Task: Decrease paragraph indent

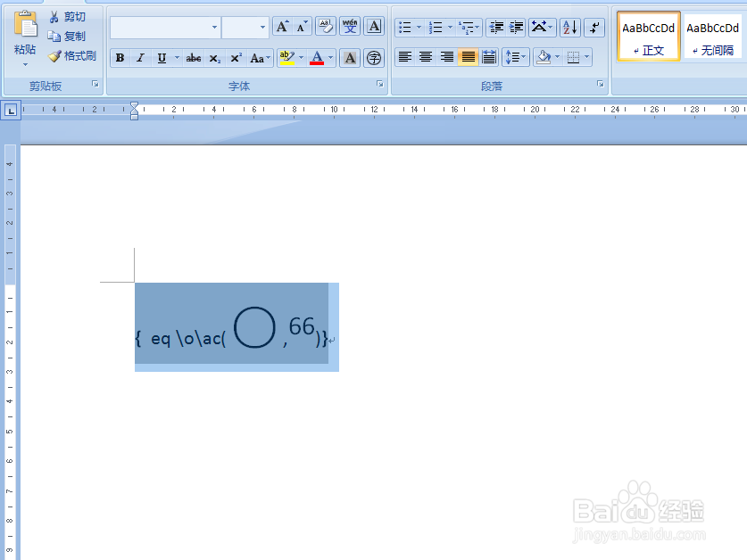Action: point(496,27)
